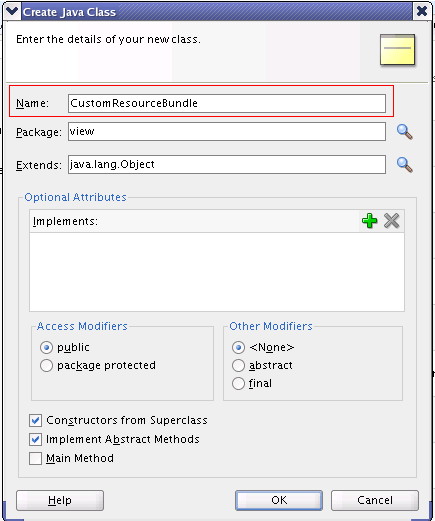Uncheck Constructors from Superclass
Screen dimensions: 435x521
point(35,421)
